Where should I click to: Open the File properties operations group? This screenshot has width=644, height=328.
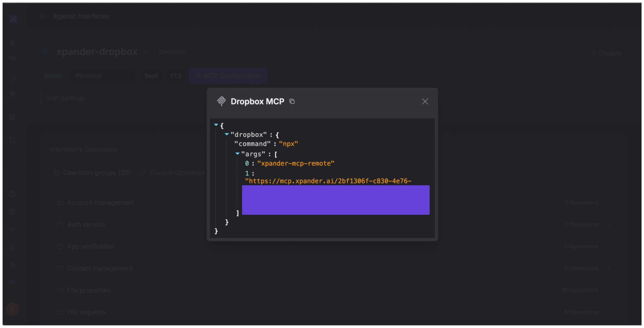point(88,290)
